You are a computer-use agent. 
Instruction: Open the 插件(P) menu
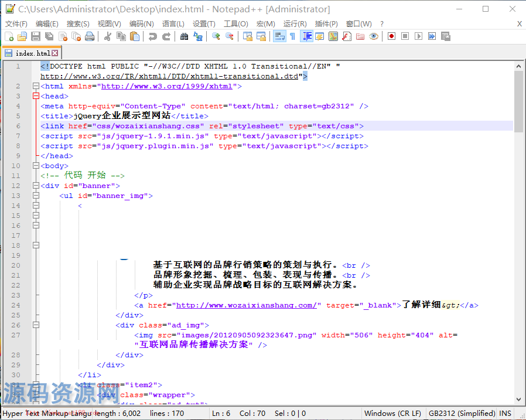pos(326,24)
